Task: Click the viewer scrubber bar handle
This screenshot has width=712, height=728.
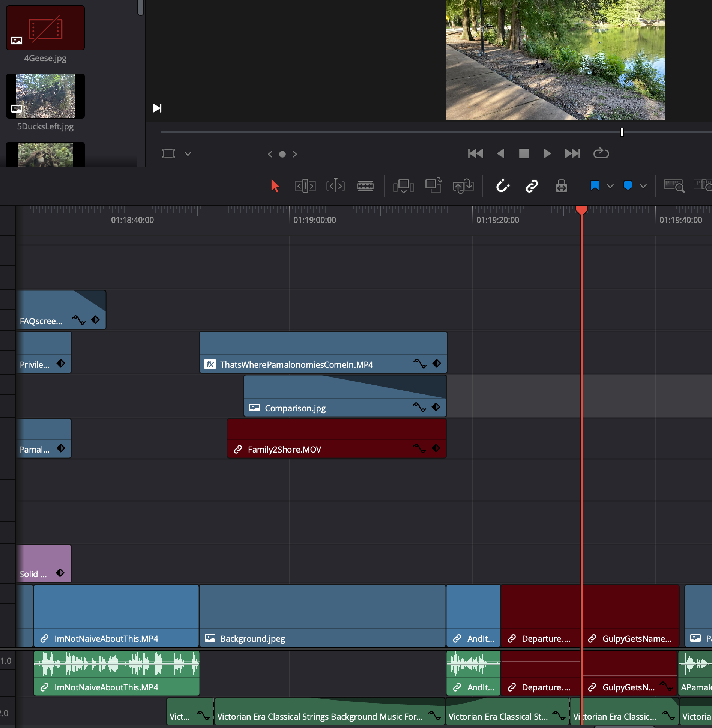Action: (x=622, y=132)
